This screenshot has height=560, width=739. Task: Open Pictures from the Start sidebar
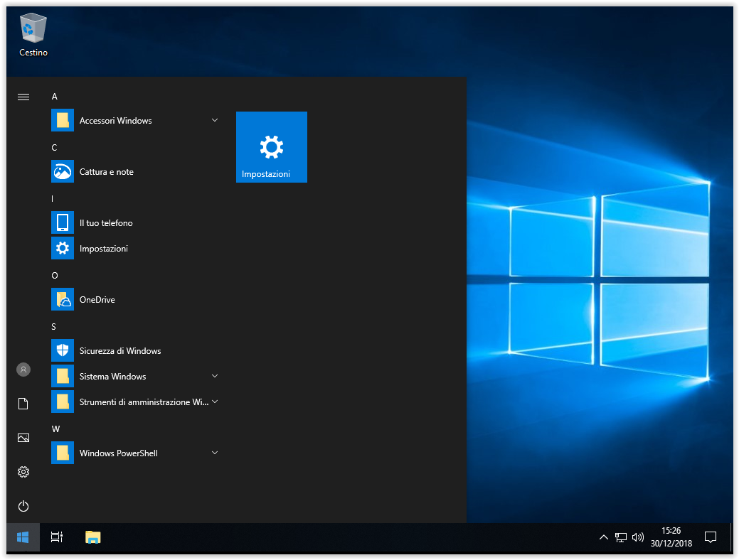click(23, 438)
